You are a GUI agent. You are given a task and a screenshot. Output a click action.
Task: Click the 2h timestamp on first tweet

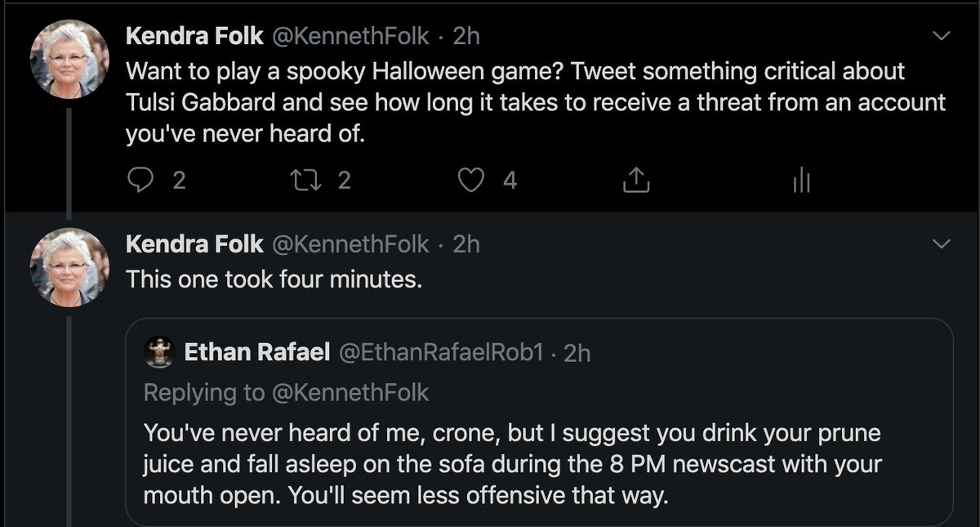click(466, 36)
